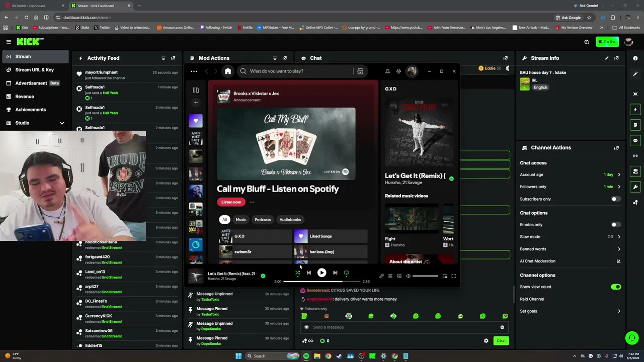
Task: Toggle Subscribers only chat
Action: (x=616, y=199)
